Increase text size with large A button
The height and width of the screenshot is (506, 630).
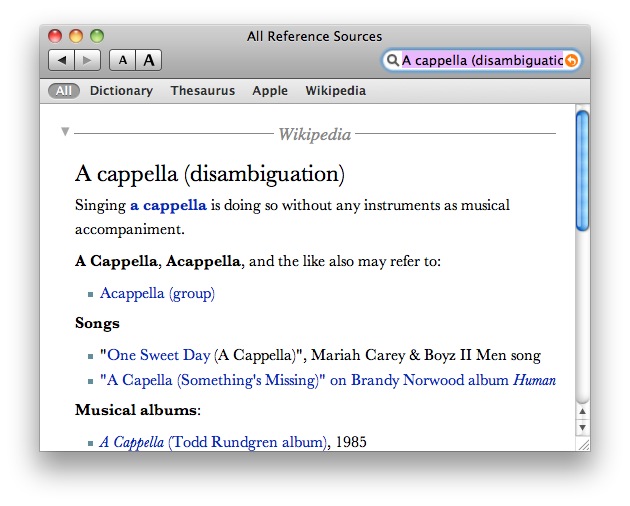point(149,60)
